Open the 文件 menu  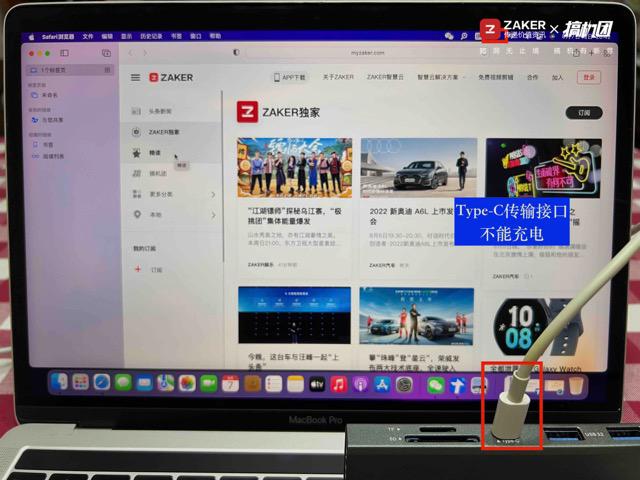click(x=87, y=36)
